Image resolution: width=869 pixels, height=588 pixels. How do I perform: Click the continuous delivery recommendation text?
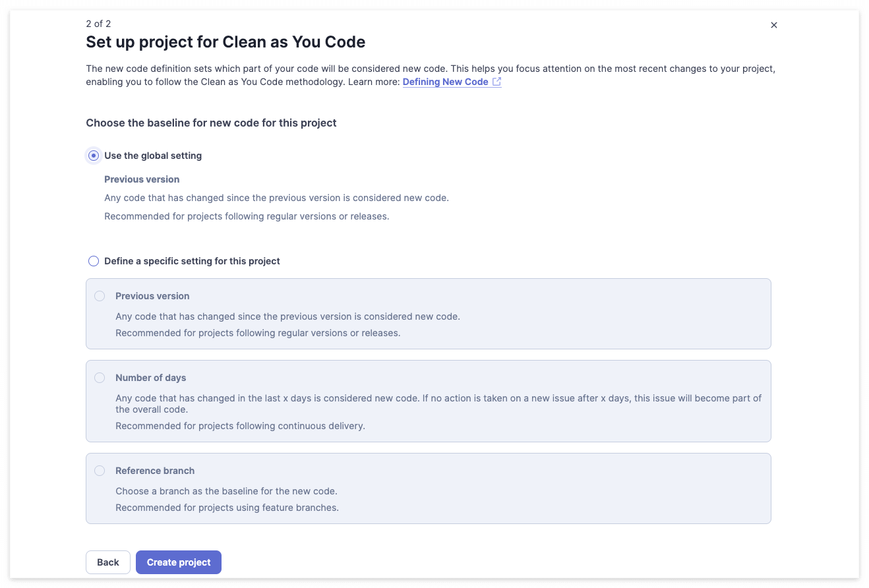[x=240, y=426]
